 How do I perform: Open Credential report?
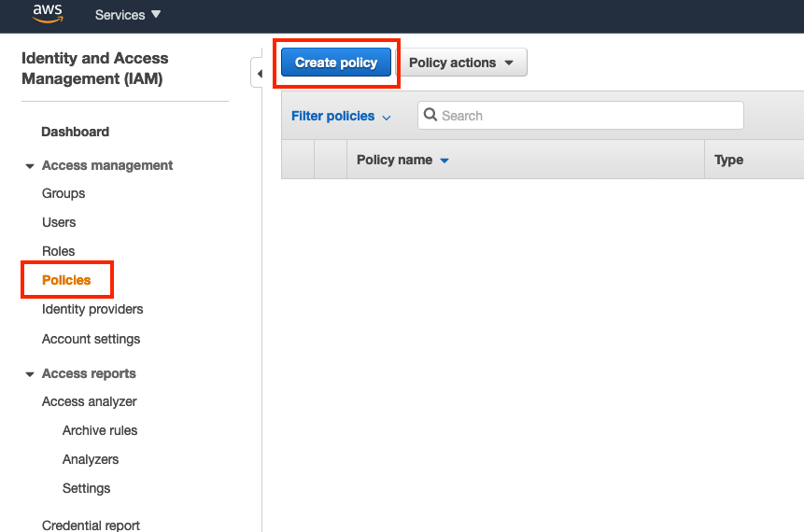(x=91, y=525)
